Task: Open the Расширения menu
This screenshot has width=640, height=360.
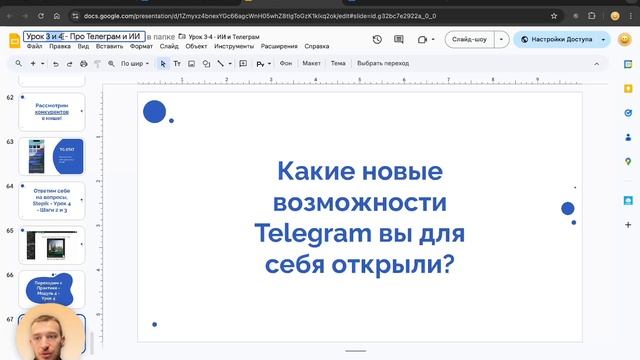Action: tap(279, 47)
